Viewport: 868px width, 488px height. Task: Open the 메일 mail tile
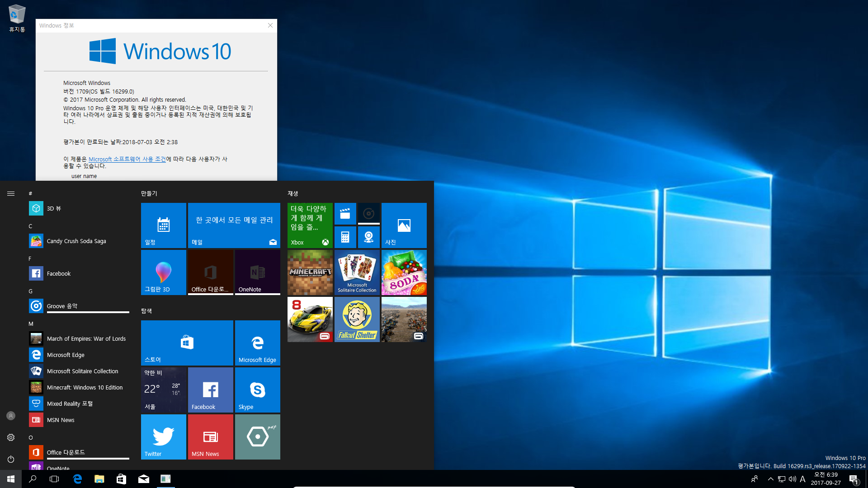pyautogui.click(x=234, y=225)
